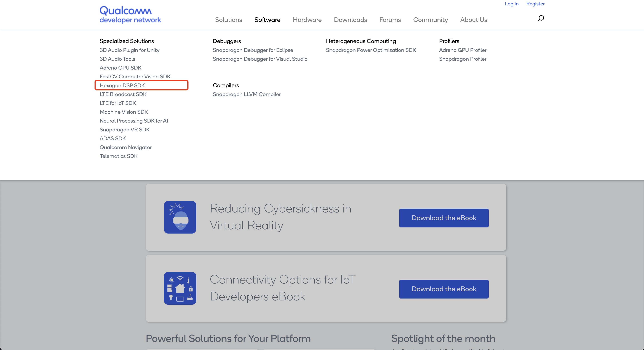Click the VR headset eBook icon
The height and width of the screenshot is (350, 644).
click(180, 217)
